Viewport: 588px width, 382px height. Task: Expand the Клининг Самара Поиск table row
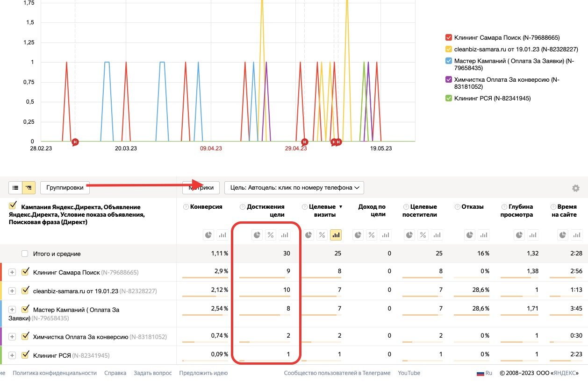pyautogui.click(x=12, y=272)
